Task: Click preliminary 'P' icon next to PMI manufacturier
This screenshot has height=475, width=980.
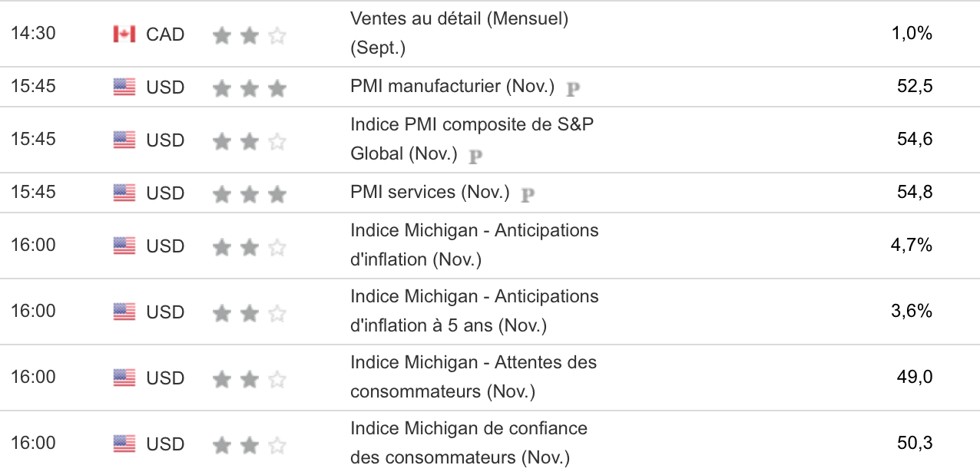Action: pos(572,88)
